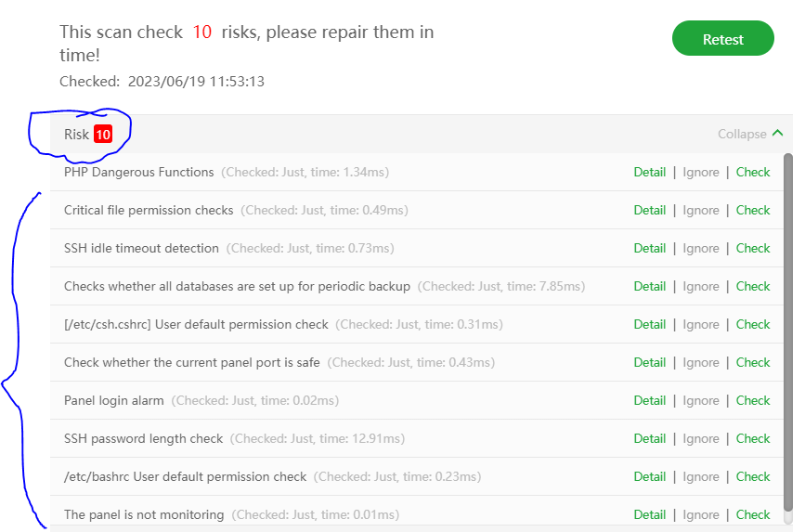The width and height of the screenshot is (805, 532).
Task: View Detail for SSH idle timeout detection
Action: (x=649, y=248)
